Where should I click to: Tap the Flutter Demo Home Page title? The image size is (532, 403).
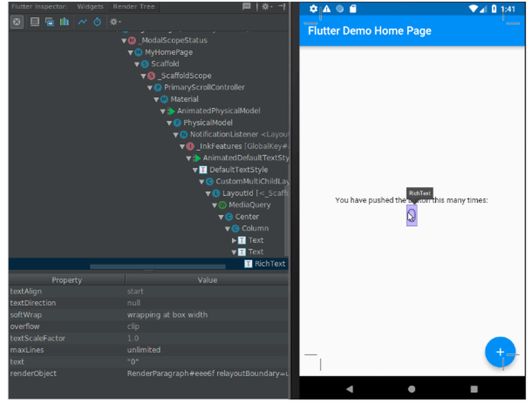(x=370, y=31)
